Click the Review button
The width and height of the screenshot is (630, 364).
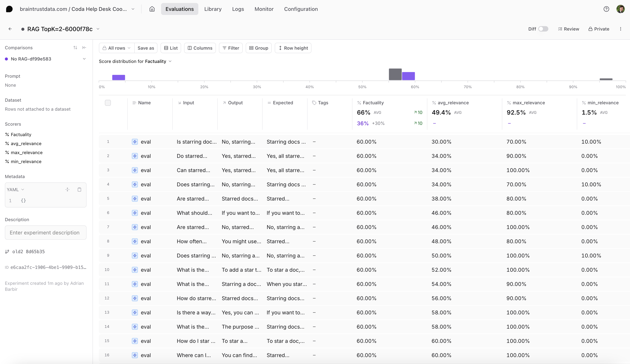(x=569, y=29)
